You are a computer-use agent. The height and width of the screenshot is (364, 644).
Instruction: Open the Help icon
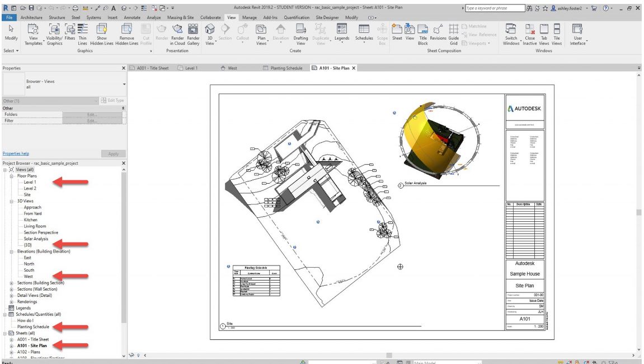[606, 8]
